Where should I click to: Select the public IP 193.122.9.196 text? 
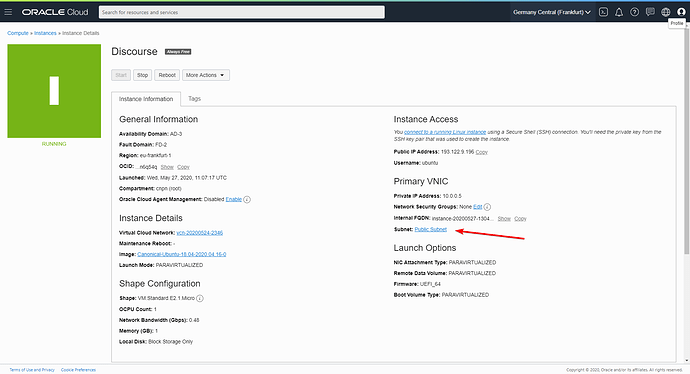(x=457, y=152)
